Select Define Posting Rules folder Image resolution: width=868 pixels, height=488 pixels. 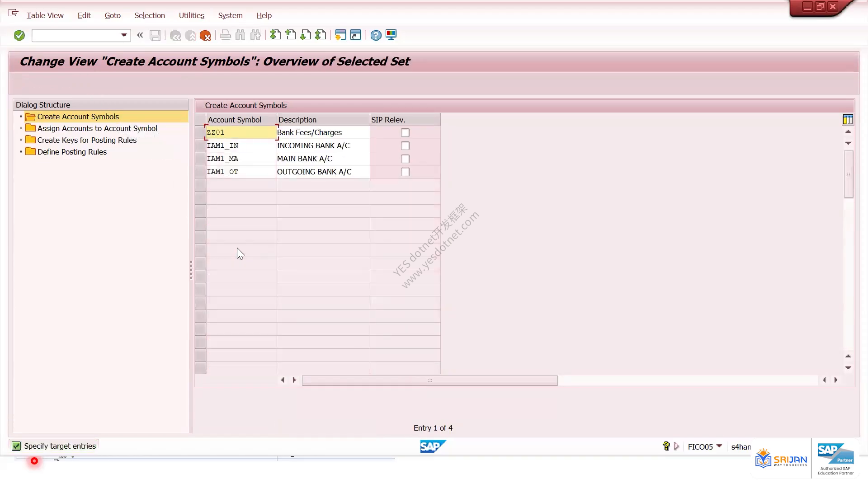pyautogui.click(x=72, y=152)
